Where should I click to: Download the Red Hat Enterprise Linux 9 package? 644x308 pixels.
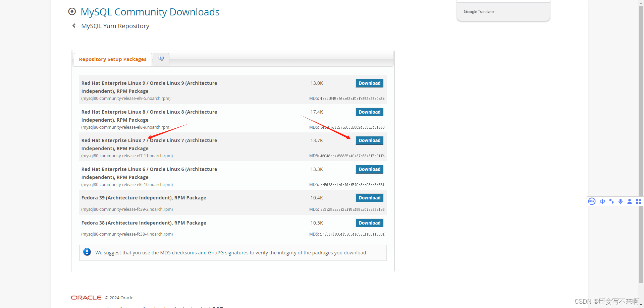click(369, 83)
